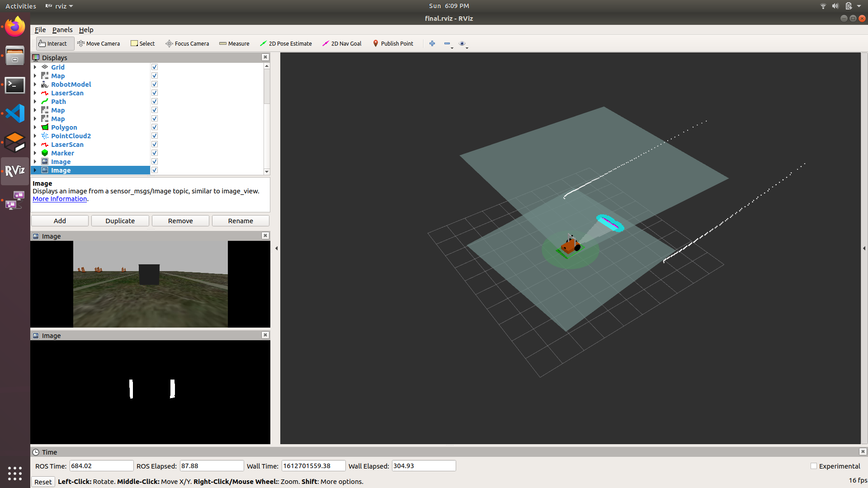Image resolution: width=868 pixels, height=488 pixels.
Task: Choose the Select tool in the toolbar
Action: tap(142, 43)
